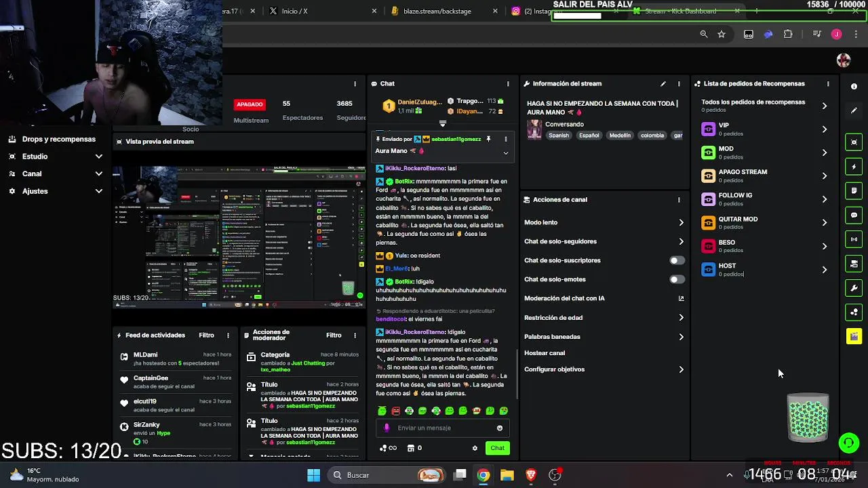This screenshot has width=868, height=488.
Task: Open Chat de solo-seguidores settings
Action: pyautogui.click(x=604, y=241)
